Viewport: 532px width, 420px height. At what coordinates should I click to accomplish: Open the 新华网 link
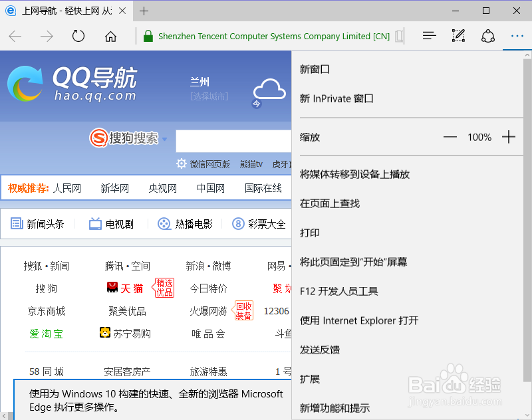pos(114,188)
